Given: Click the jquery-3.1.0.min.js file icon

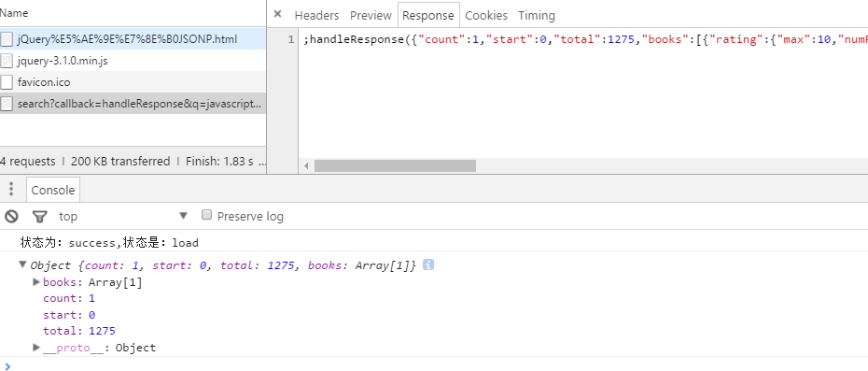Looking at the screenshot, I should coord(7,61).
